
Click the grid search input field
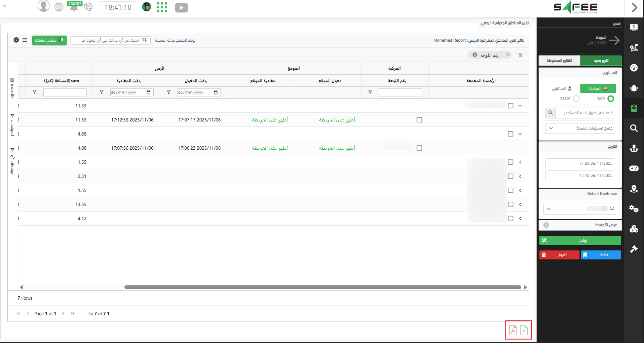click(x=108, y=40)
